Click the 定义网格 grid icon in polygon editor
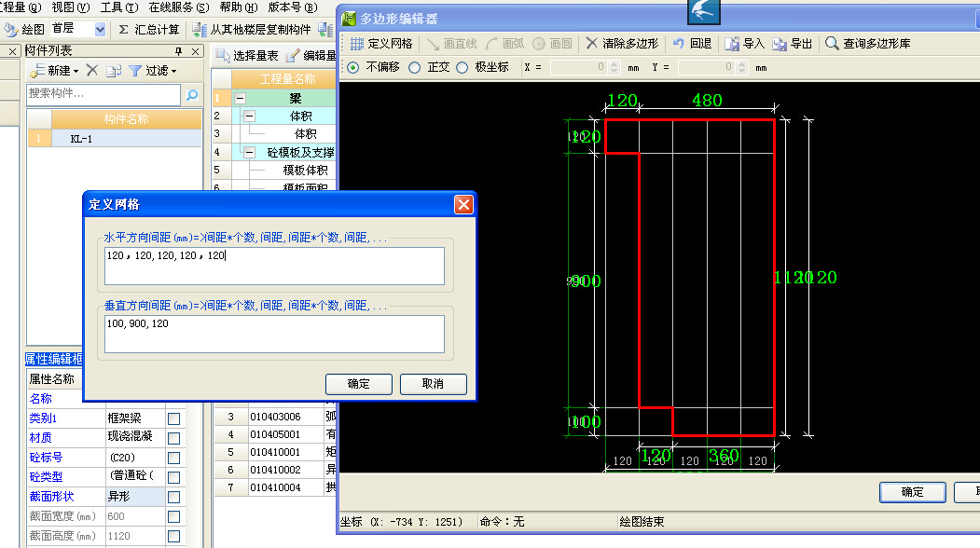 (x=357, y=44)
